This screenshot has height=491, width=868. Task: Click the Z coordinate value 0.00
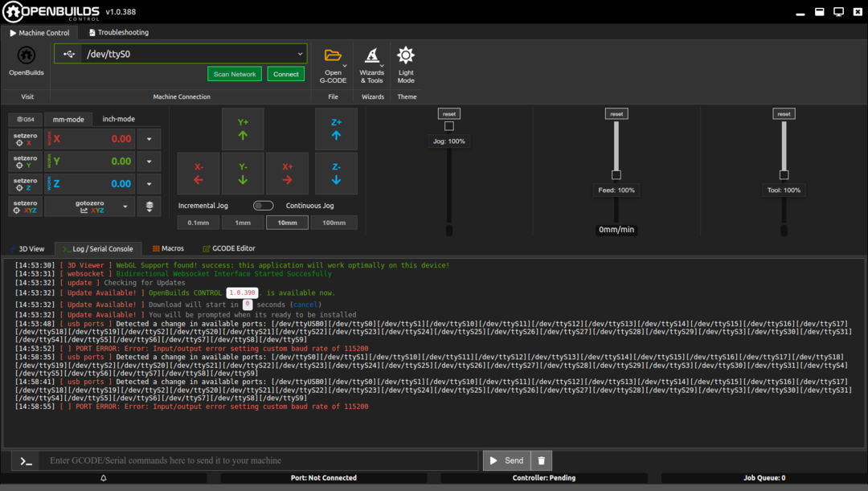click(121, 184)
